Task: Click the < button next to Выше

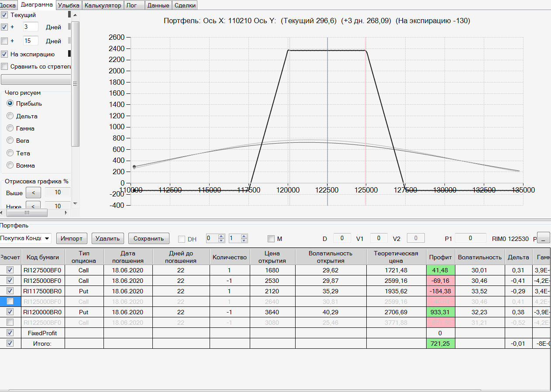Action: coord(33,193)
